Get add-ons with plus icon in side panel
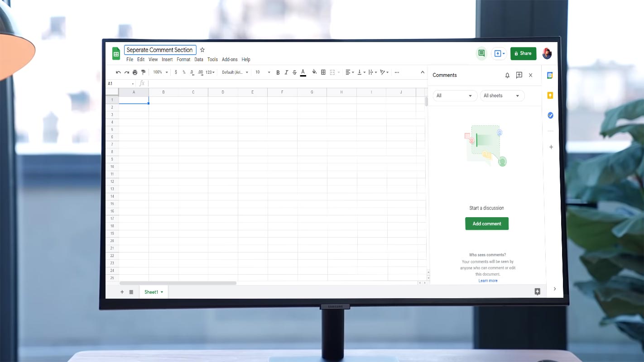This screenshot has width=644, height=362. click(551, 147)
